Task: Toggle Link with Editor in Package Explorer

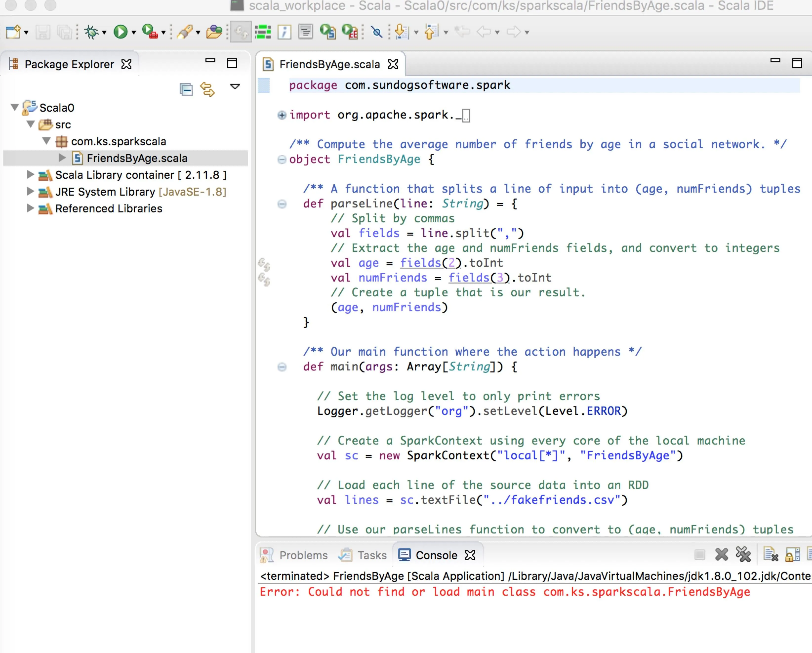Action: pyautogui.click(x=207, y=89)
